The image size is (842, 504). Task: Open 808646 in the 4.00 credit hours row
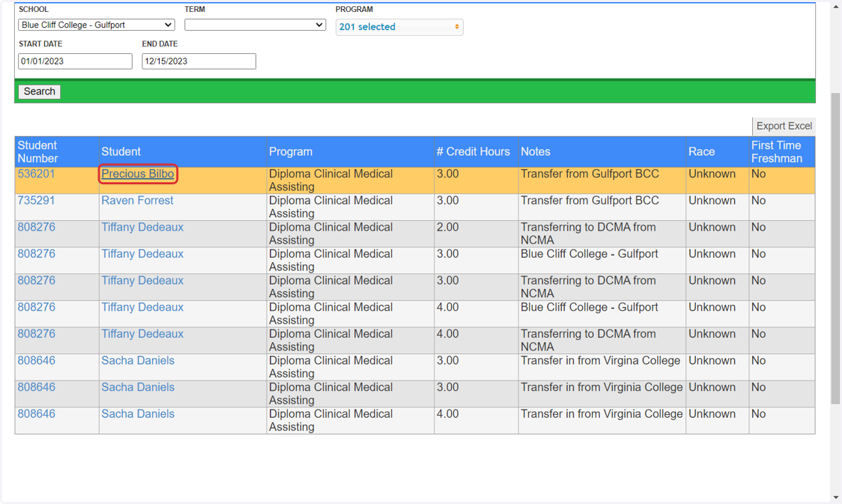(x=36, y=414)
